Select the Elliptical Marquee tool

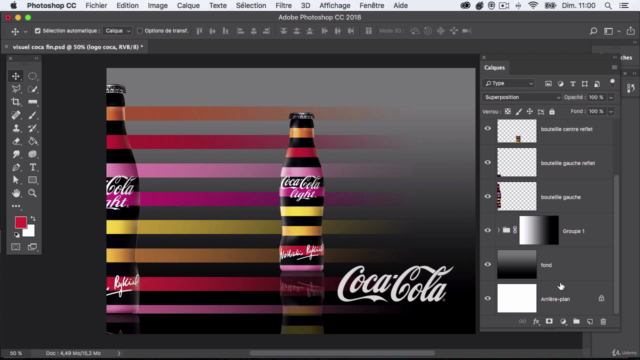point(32,76)
